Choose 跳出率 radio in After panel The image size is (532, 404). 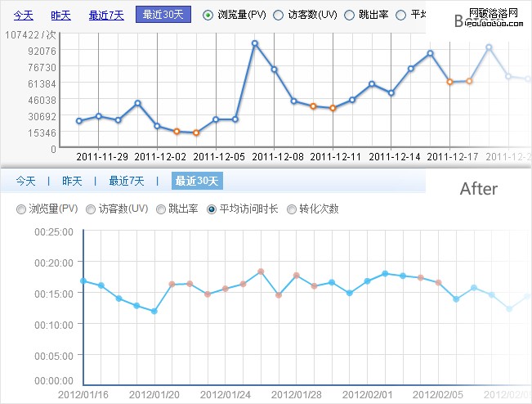pos(161,209)
